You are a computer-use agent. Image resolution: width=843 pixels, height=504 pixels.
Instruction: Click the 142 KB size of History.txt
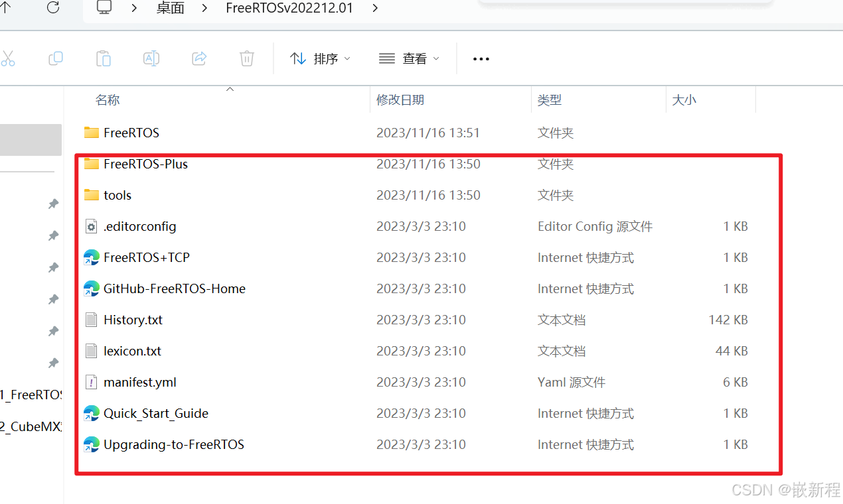coord(728,320)
